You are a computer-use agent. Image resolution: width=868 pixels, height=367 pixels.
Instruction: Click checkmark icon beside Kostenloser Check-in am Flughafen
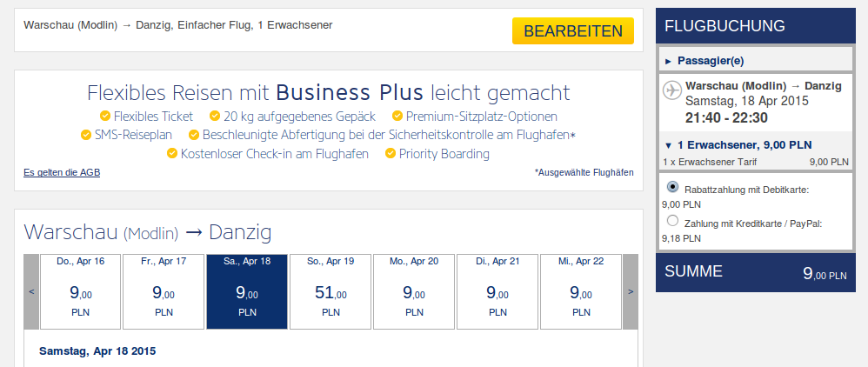pos(172,153)
